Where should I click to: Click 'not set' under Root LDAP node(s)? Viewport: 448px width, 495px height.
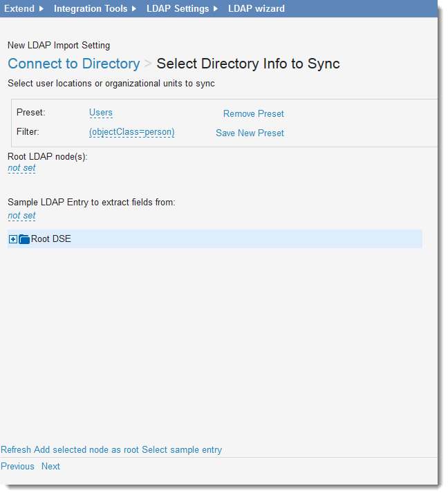click(21, 168)
